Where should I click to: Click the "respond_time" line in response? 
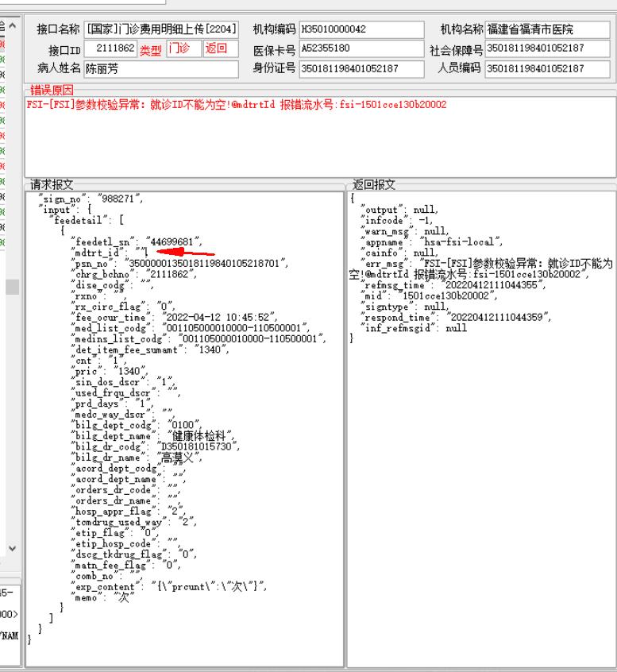pos(456,317)
